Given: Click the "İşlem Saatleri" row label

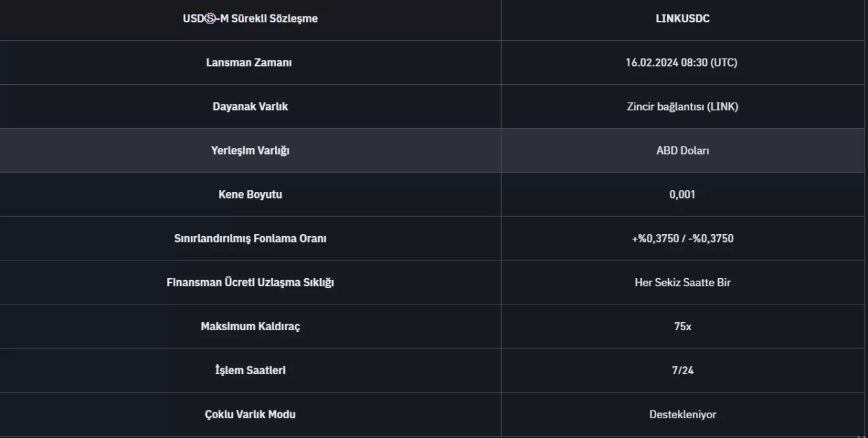Looking at the screenshot, I should [x=250, y=371].
